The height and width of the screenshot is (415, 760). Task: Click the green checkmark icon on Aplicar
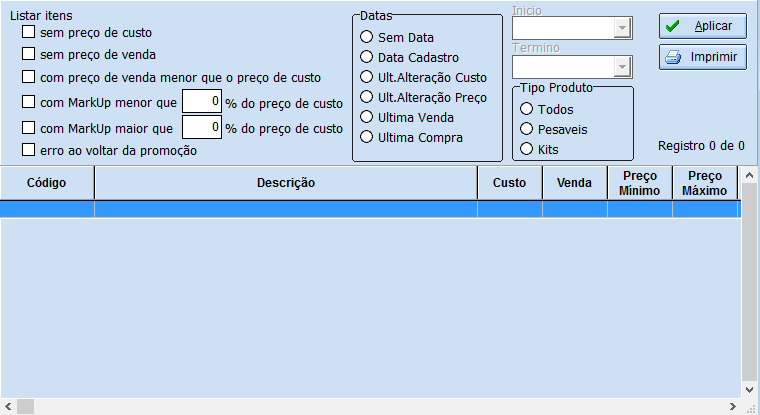(x=672, y=26)
